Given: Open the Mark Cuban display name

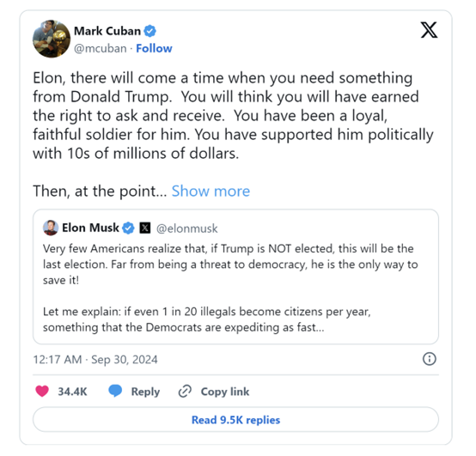Looking at the screenshot, I should tap(107, 31).
